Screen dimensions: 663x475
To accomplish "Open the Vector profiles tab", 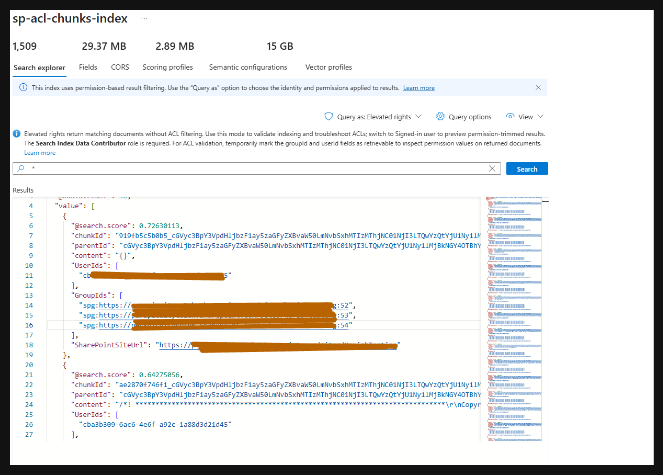I will (x=329, y=67).
